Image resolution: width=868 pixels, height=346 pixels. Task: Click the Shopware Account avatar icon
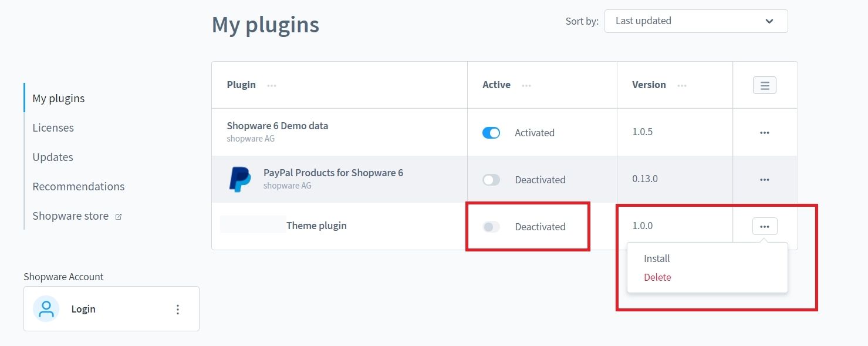45,308
